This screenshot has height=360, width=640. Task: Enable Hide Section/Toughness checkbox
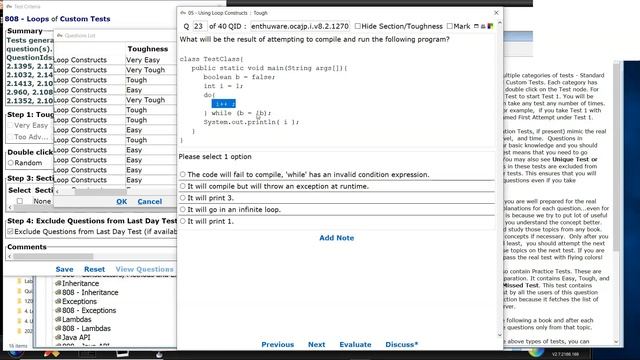pos(358,26)
